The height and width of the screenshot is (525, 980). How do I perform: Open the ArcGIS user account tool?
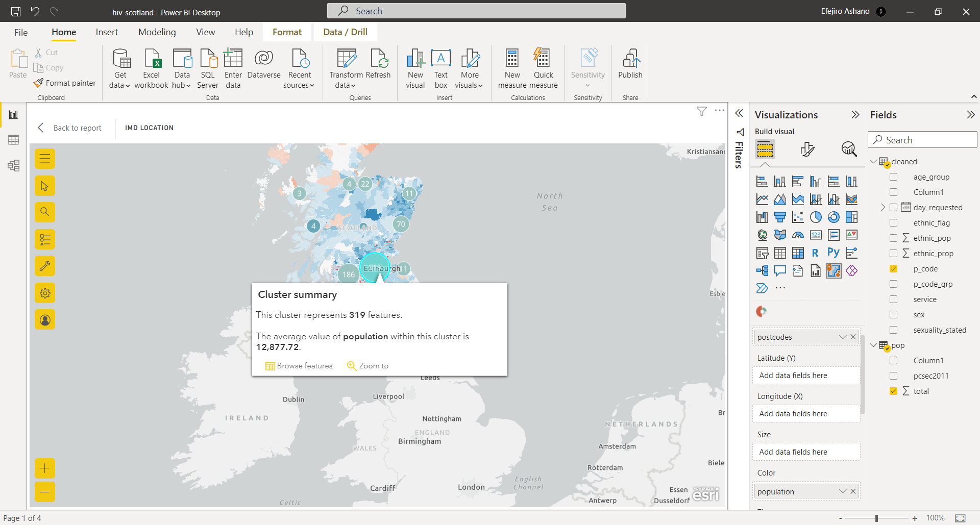[x=45, y=320]
